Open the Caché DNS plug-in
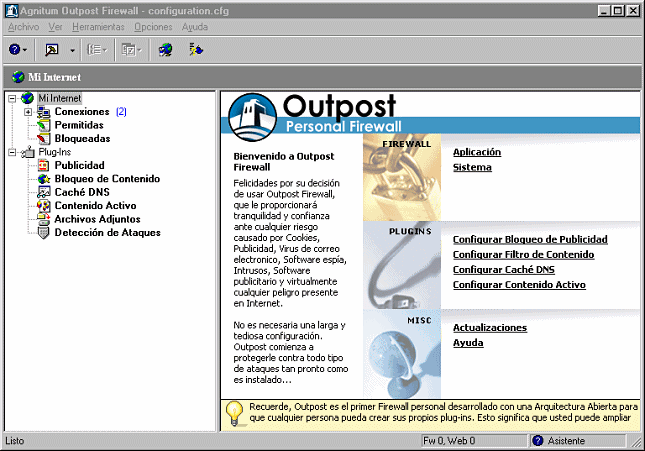The width and height of the screenshot is (645, 451). (x=82, y=192)
